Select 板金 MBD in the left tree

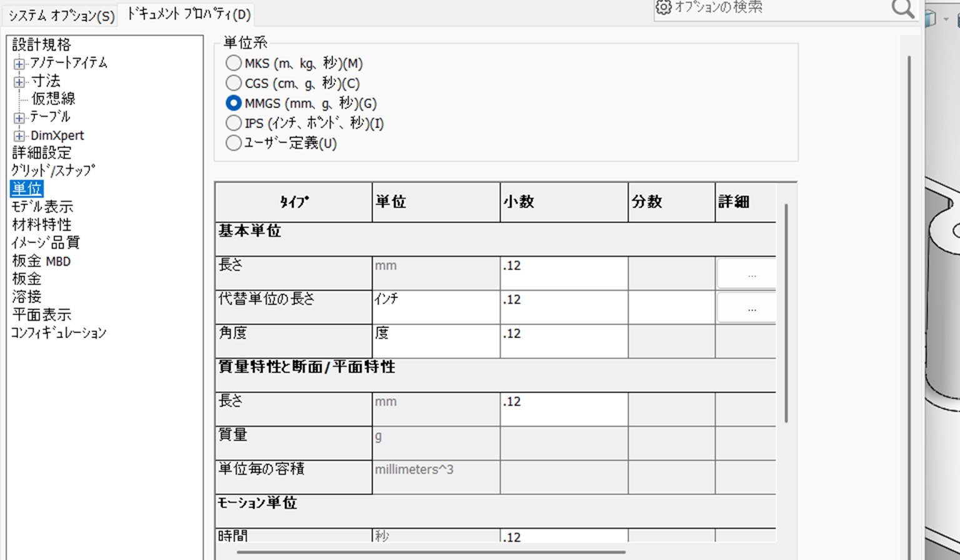[41, 261]
